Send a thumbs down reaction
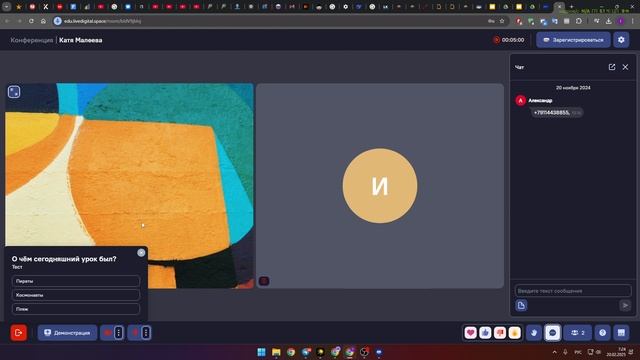This screenshot has height=360, width=640. 500,333
